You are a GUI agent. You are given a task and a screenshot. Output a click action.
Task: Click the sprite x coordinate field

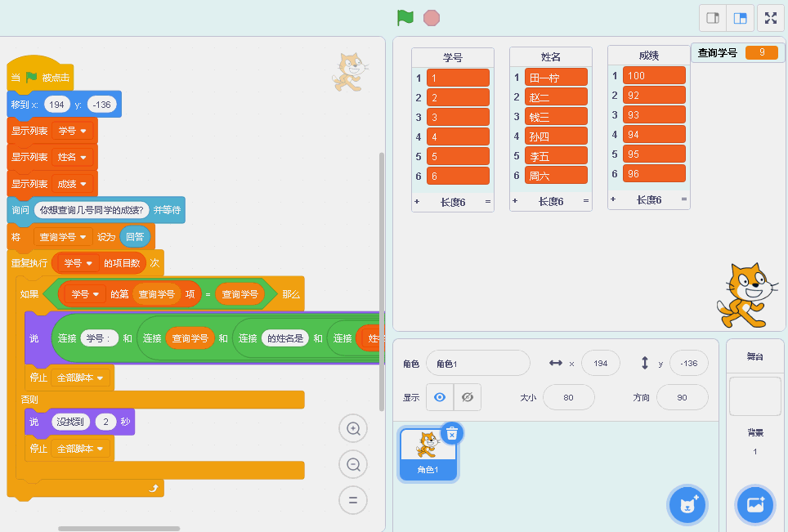pyautogui.click(x=601, y=363)
